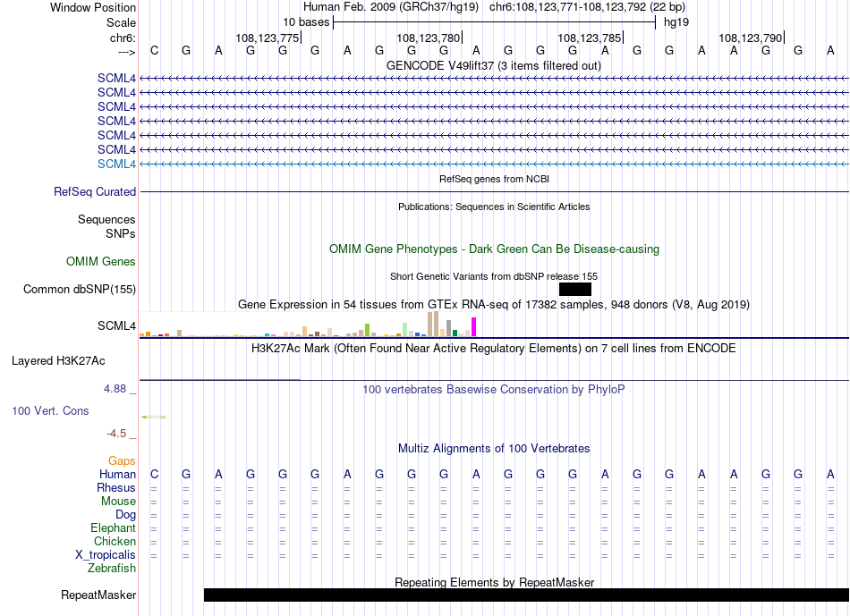Open the OMIM Gene Phenotypes track title
850x616 pixels.
[x=494, y=249]
